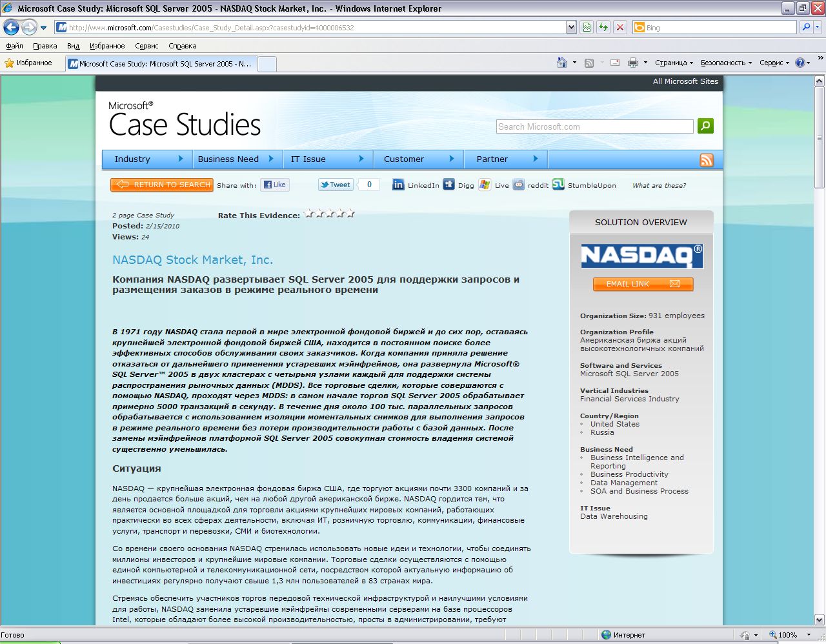
Task: Open a new blank tab
Action: click(267, 64)
